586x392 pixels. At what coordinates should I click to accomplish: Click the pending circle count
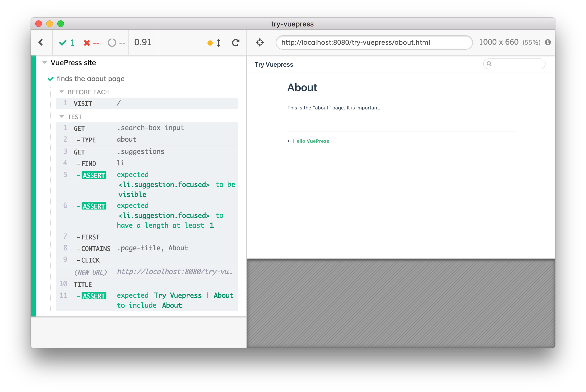click(x=117, y=43)
